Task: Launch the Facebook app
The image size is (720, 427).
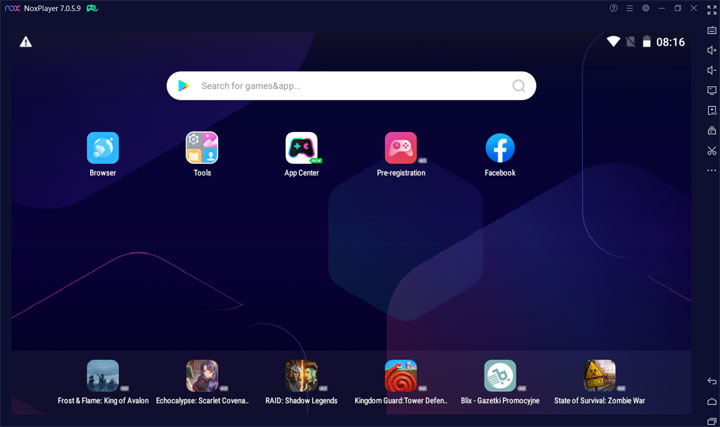Action: (x=500, y=148)
